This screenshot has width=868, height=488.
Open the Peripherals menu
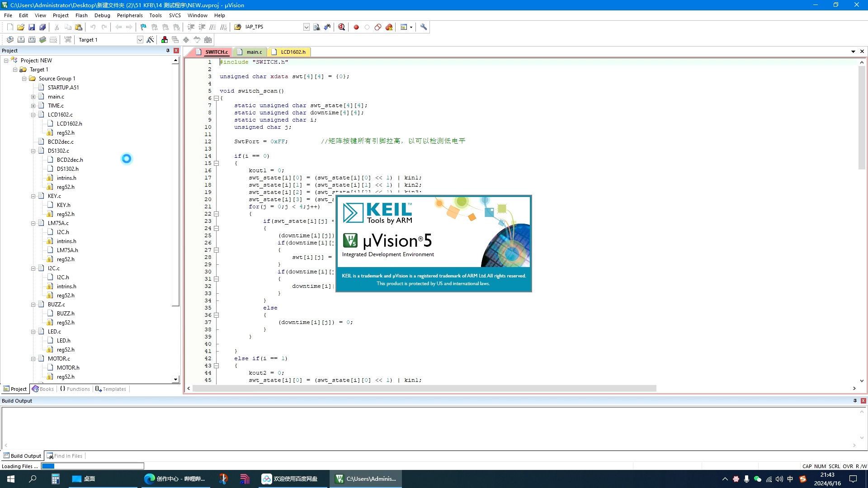130,15
